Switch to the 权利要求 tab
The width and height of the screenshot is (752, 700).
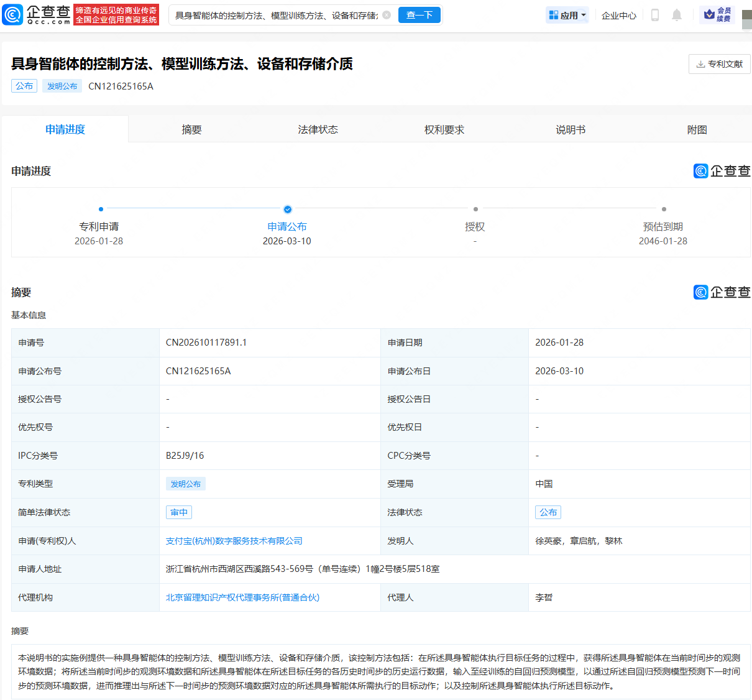[x=444, y=129]
